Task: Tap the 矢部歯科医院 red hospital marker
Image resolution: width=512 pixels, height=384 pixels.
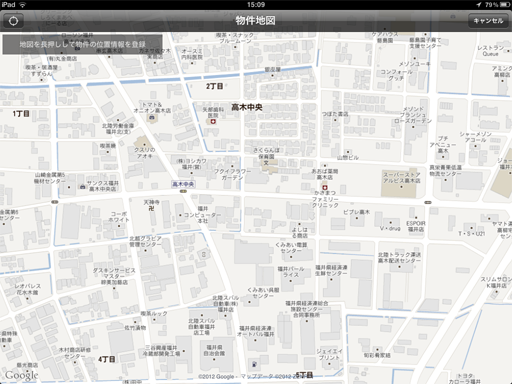Action: point(213,121)
